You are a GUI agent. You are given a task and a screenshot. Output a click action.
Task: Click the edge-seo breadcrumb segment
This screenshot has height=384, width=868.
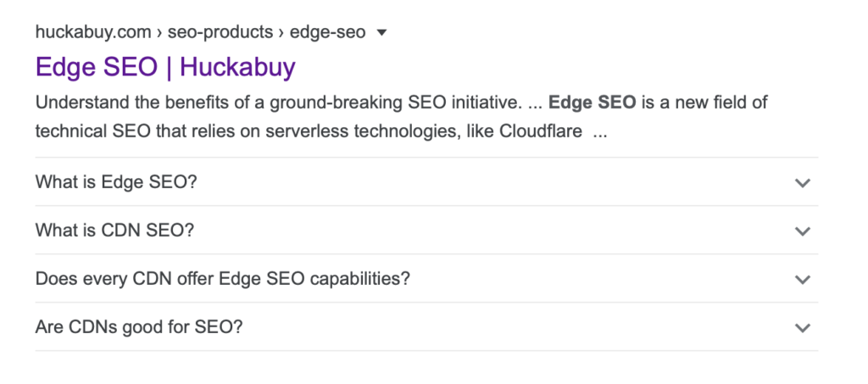click(327, 33)
